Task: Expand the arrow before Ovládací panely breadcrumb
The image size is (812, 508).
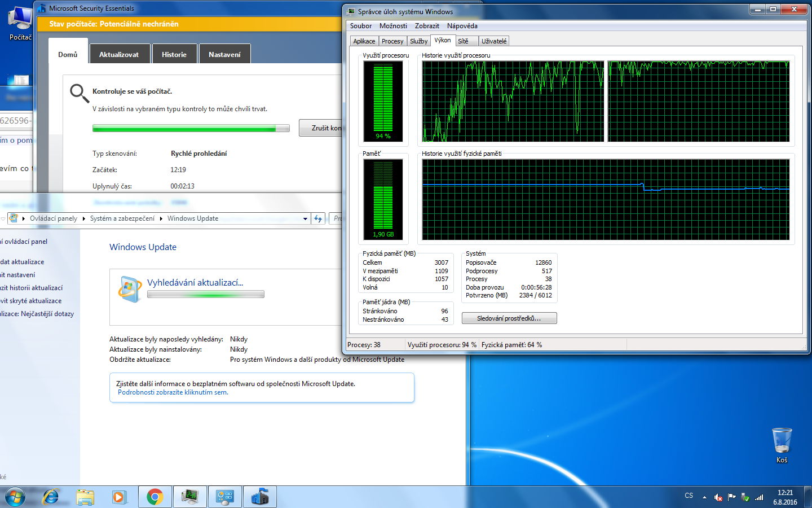Action: tap(24, 218)
